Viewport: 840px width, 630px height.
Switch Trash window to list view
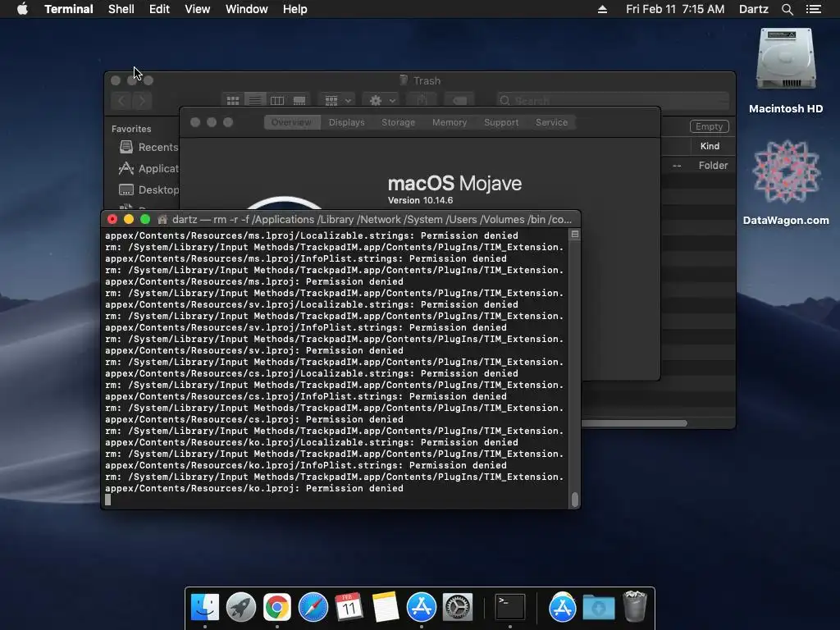(x=255, y=101)
